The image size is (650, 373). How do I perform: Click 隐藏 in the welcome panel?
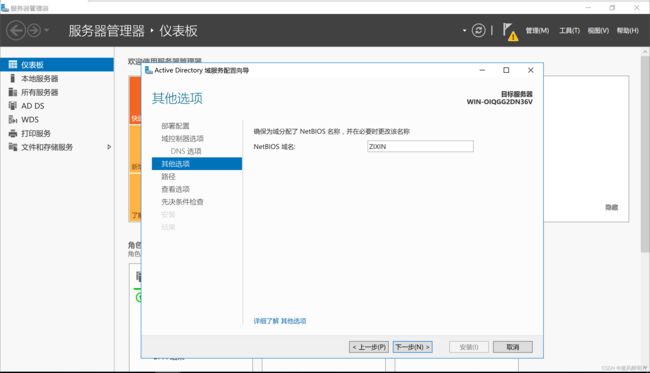point(611,207)
